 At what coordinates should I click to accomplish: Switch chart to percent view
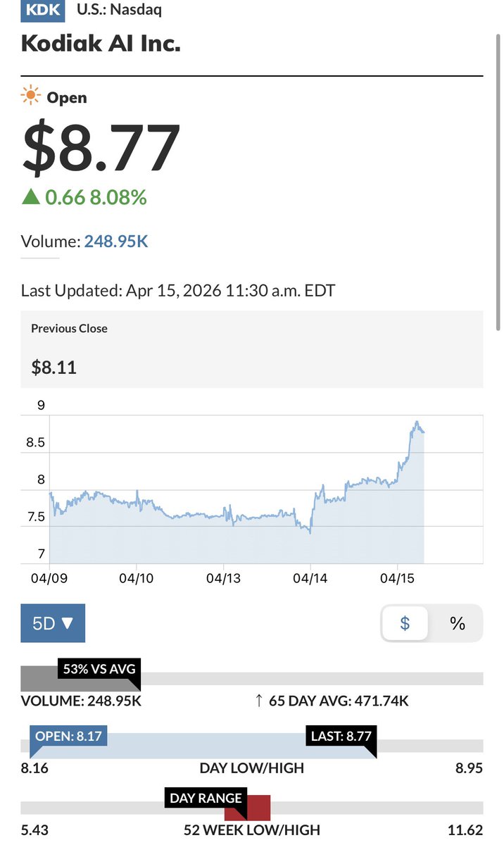458,622
